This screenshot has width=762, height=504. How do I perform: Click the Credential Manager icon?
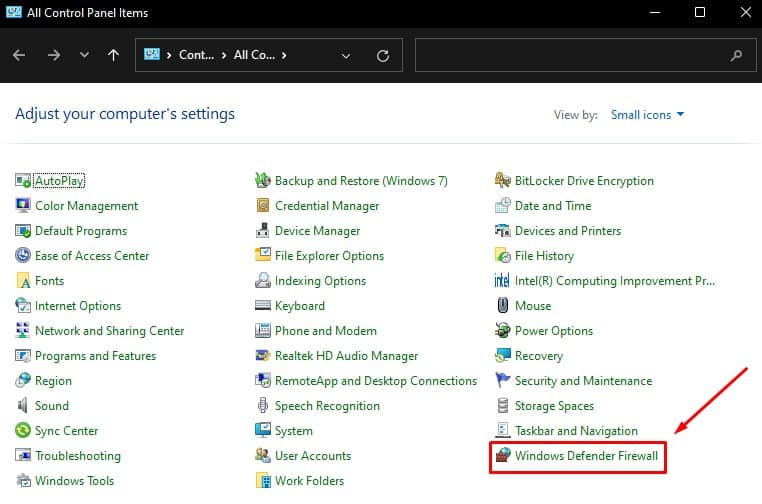tap(263, 206)
